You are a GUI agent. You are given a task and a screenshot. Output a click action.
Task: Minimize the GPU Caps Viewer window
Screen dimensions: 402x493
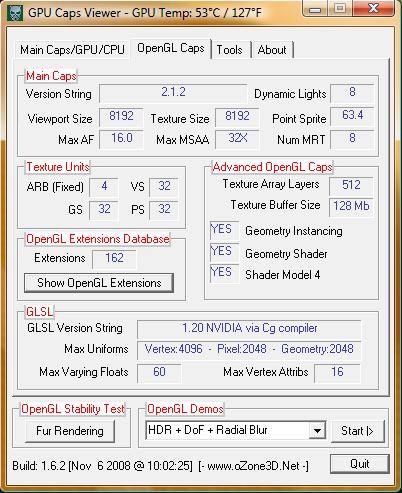(x=314, y=8)
